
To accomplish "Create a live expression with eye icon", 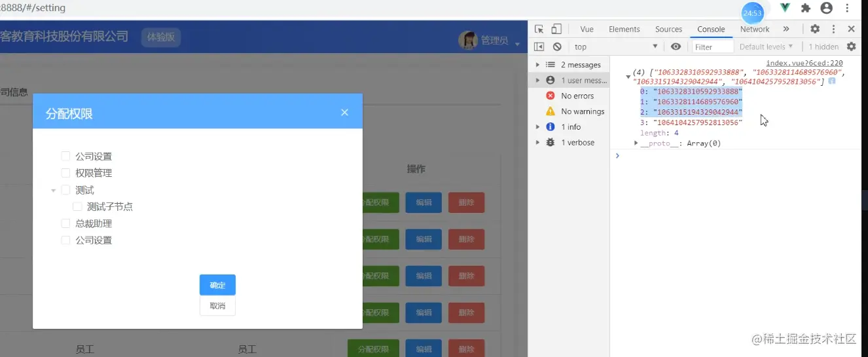I will 676,47.
